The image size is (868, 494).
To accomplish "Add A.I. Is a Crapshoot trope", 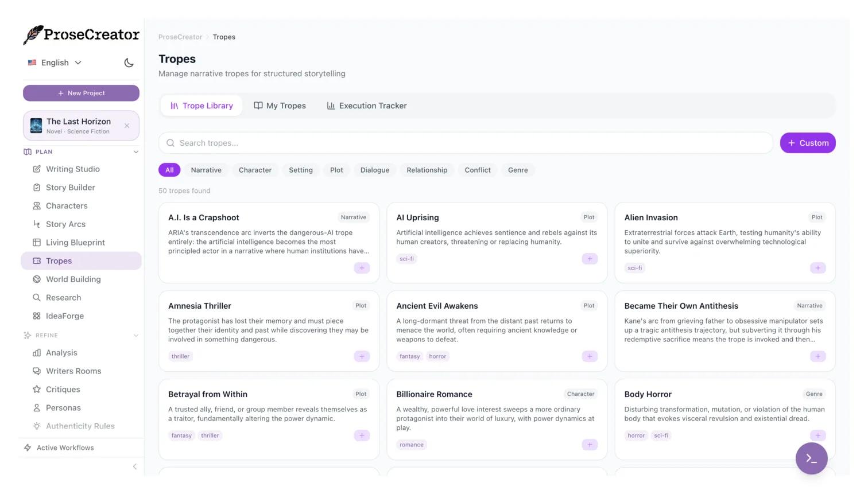I will [362, 268].
